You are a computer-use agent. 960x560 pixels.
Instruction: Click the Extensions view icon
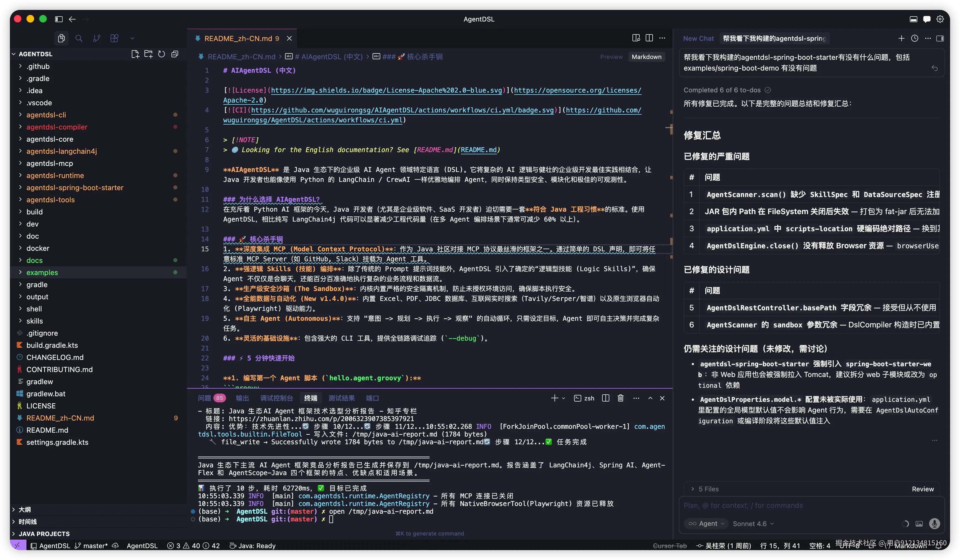[x=114, y=39]
